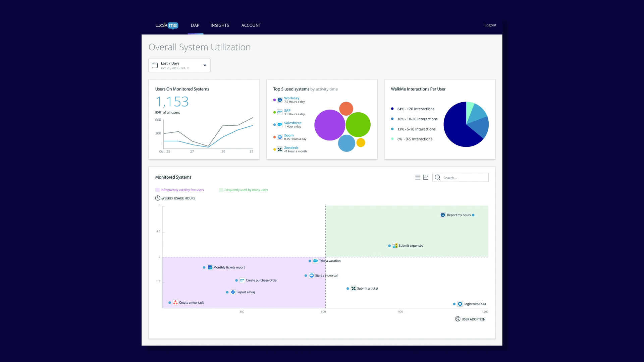Click the Salesforce icon in top systems
Image resolution: width=644 pixels, height=362 pixels.
280,125
